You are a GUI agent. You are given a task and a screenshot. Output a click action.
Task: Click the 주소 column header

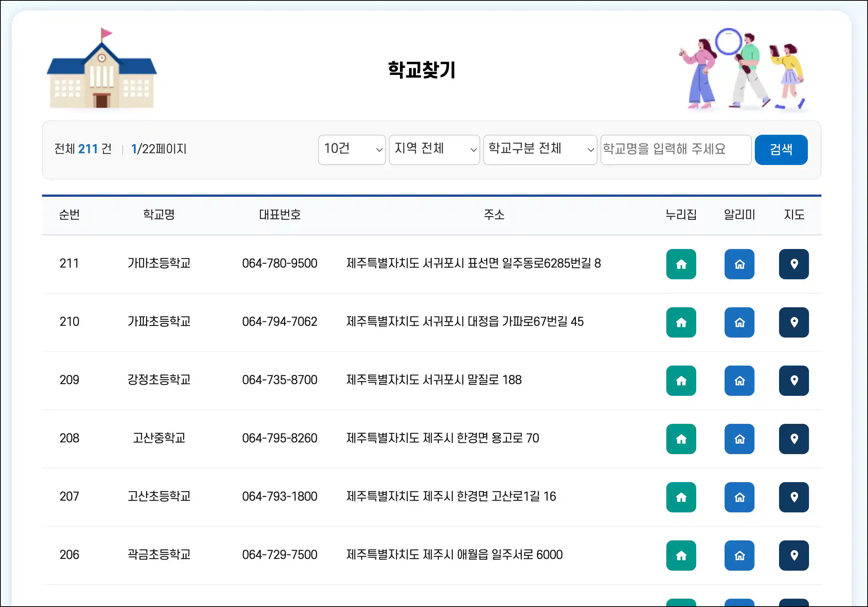(494, 215)
